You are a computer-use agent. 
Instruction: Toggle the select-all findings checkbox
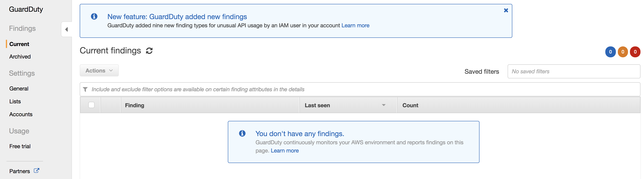tap(91, 105)
